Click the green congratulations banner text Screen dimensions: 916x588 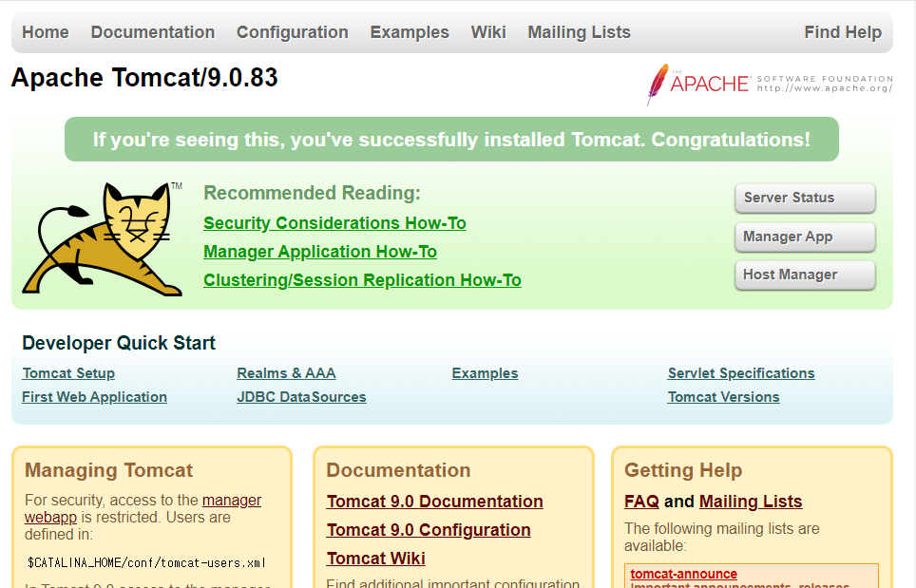point(451,140)
